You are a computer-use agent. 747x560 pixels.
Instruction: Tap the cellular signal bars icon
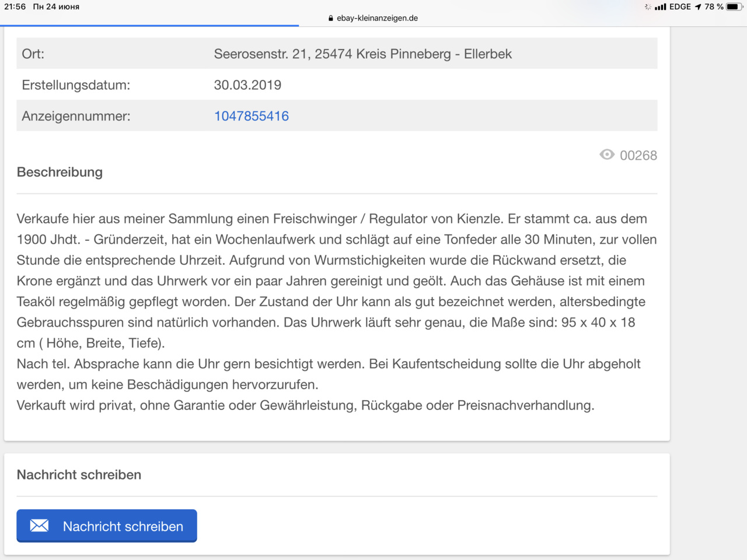click(660, 7)
